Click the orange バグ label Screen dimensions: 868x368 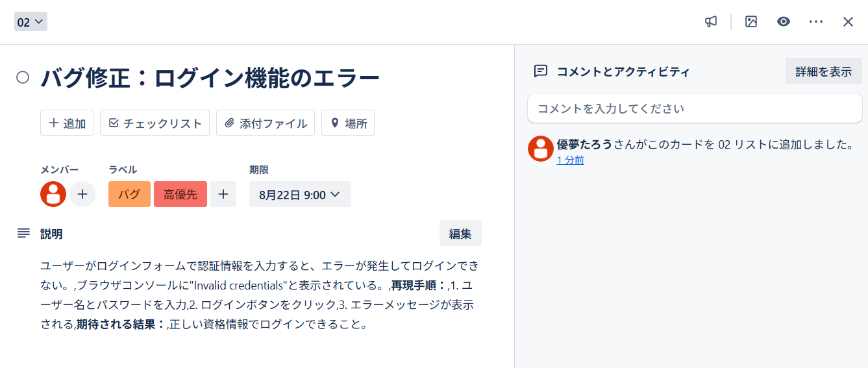pos(129,194)
